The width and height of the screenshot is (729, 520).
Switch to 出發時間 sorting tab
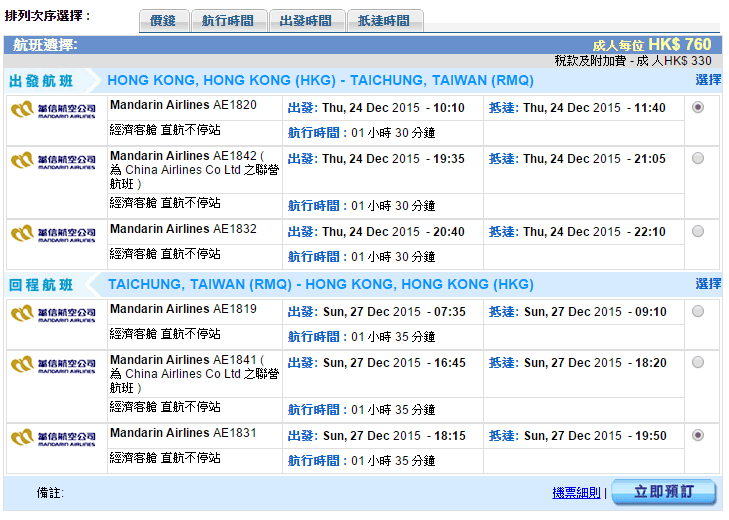306,21
